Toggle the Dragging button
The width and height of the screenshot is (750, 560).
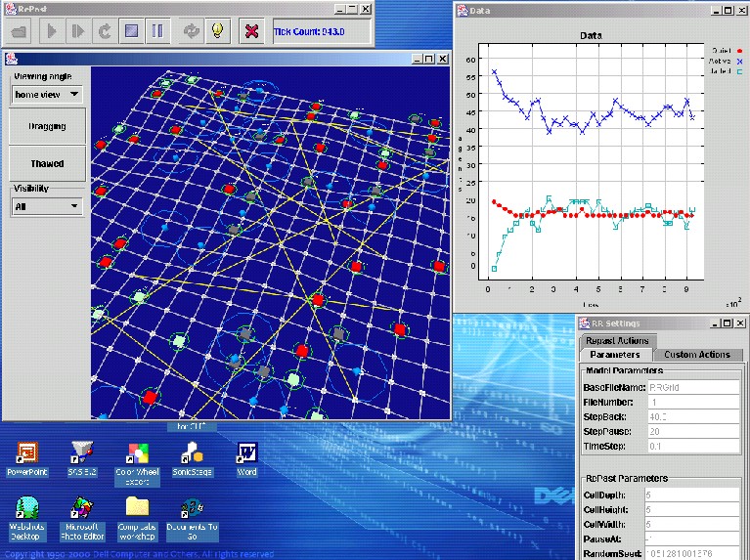(47, 126)
